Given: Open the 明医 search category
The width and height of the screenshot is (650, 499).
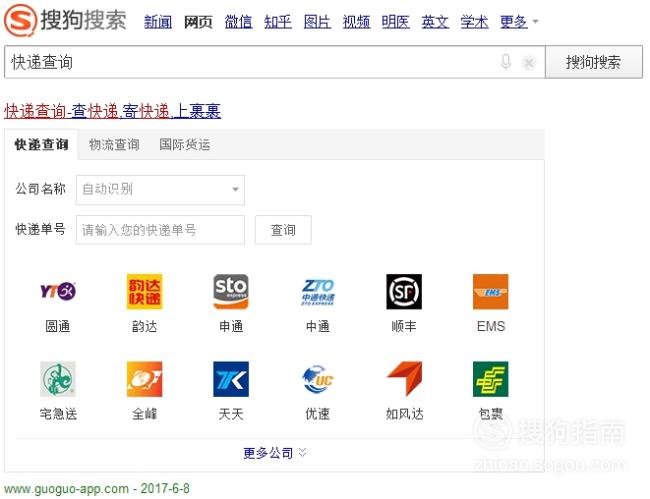Looking at the screenshot, I should 395,22.
